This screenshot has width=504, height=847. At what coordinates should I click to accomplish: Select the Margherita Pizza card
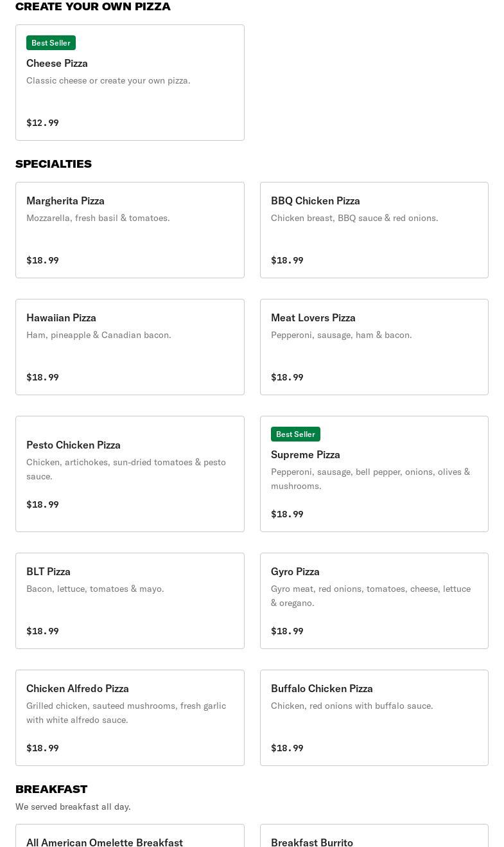point(130,230)
